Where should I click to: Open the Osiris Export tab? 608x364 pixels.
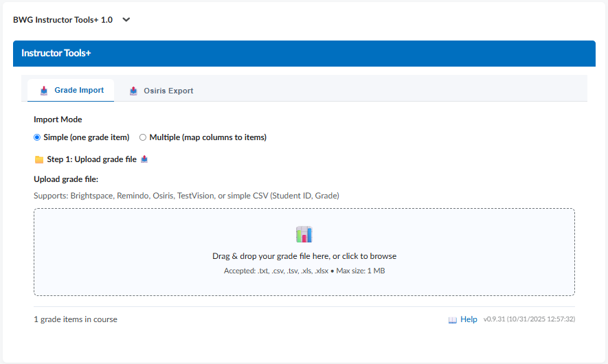tap(168, 91)
